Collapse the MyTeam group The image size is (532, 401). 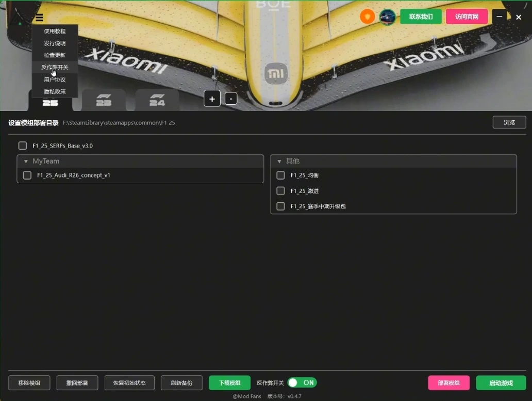(26, 162)
